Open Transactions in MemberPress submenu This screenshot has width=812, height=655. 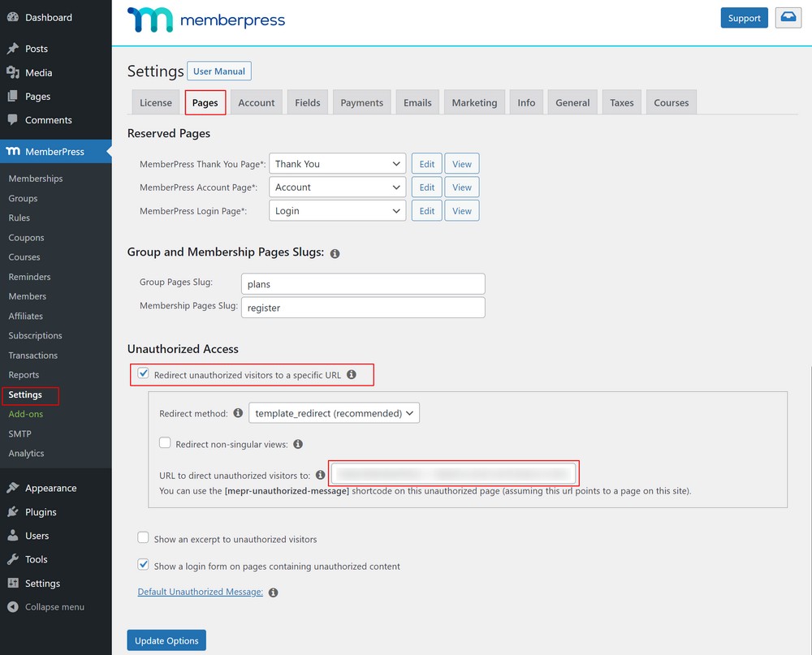[33, 356]
